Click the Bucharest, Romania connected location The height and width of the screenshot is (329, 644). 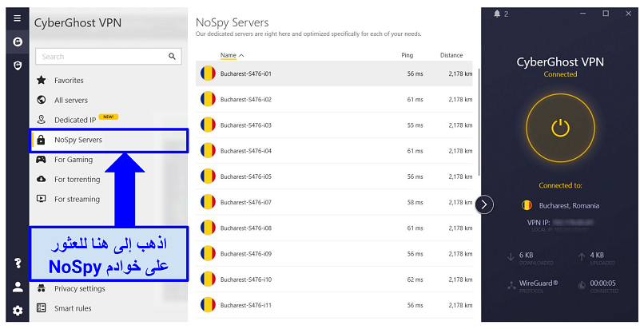click(x=569, y=205)
